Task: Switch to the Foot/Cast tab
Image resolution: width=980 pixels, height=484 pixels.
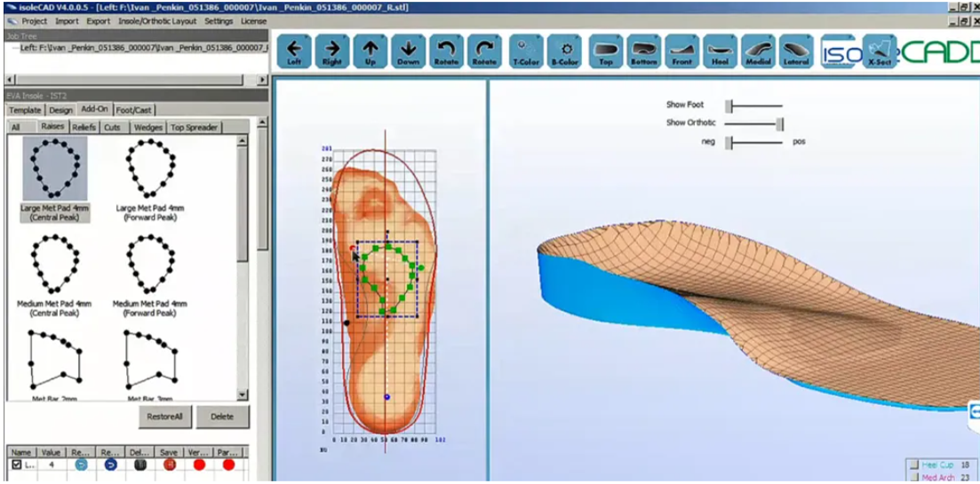Action: (134, 110)
